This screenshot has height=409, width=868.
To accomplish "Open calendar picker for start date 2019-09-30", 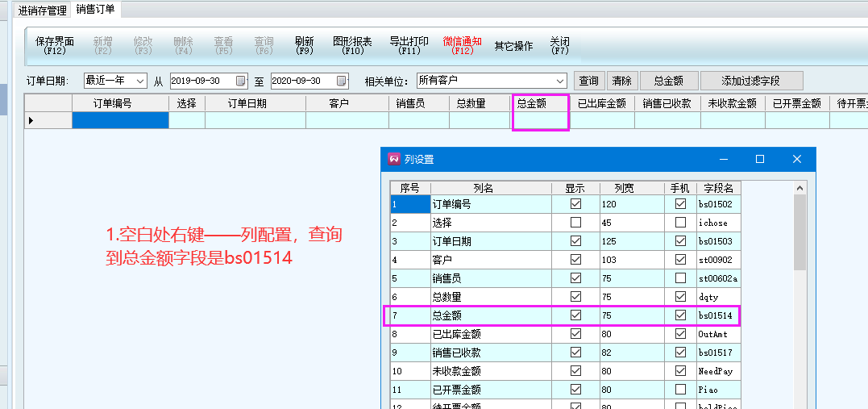I will (x=240, y=81).
